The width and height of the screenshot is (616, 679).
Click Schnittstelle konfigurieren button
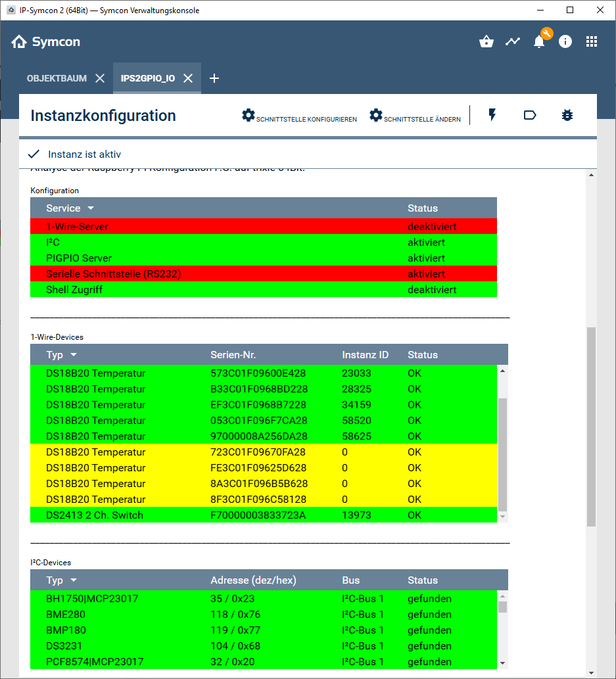[x=299, y=116]
